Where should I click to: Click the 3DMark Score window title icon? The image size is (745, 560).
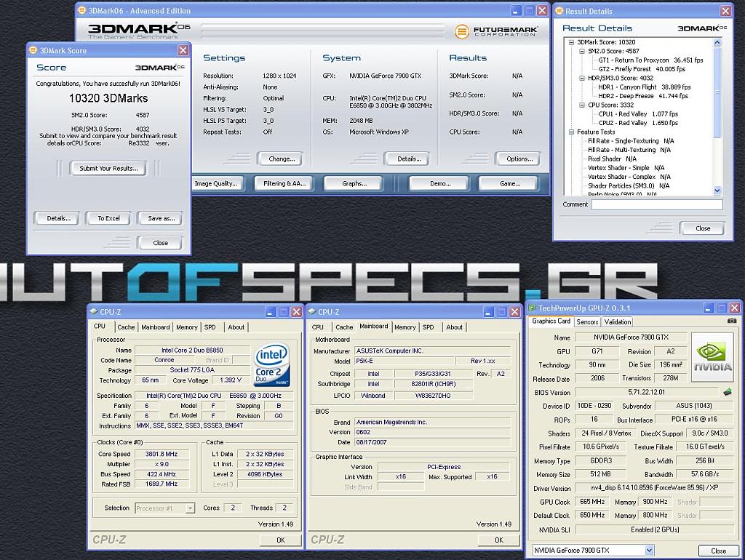[x=33, y=50]
